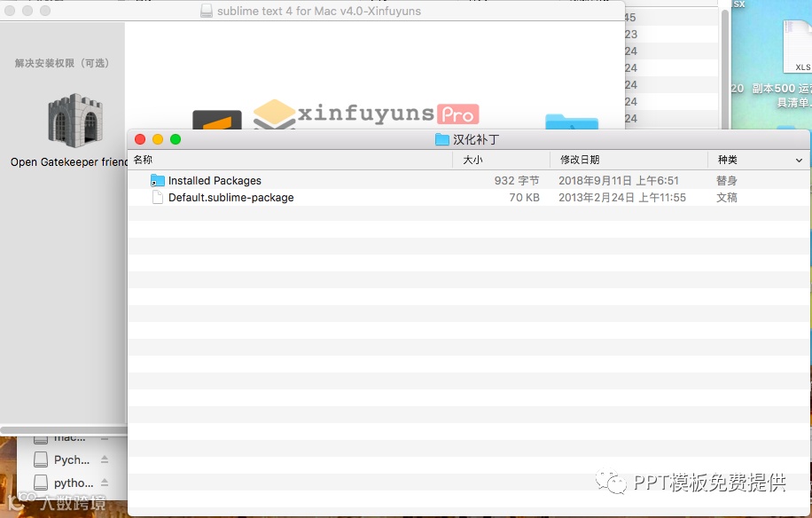This screenshot has height=518, width=812.
Task: Click the 替身 kind value
Action: 727,181
